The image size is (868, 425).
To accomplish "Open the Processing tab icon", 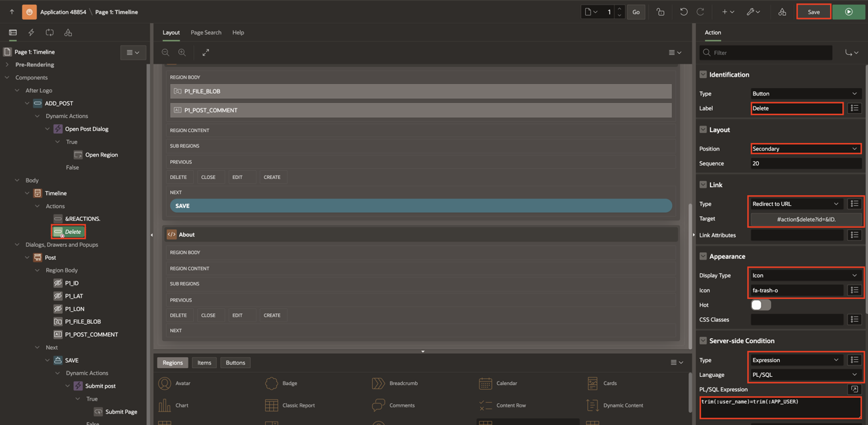I will click(x=50, y=33).
